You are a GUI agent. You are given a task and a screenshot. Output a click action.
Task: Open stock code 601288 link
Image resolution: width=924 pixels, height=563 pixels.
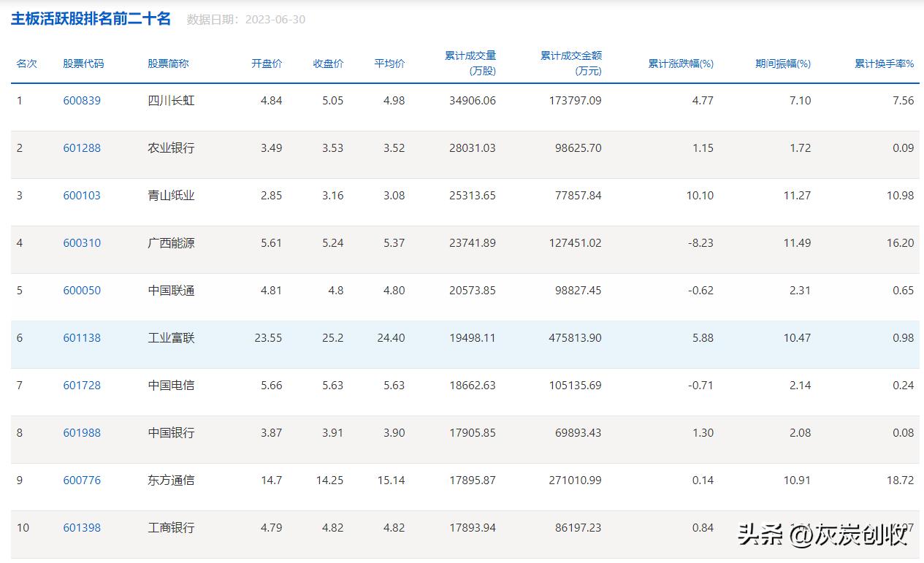click(x=82, y=148)
